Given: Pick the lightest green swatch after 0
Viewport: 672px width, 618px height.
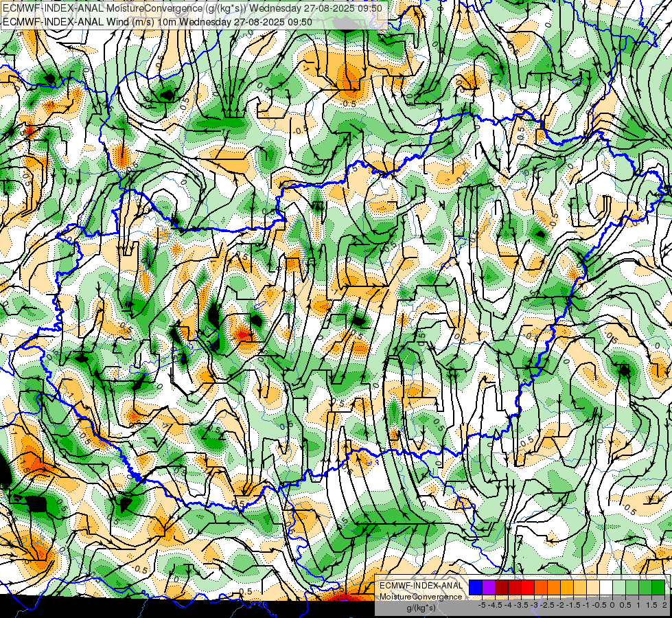Looking at the screenshot, I should coord(619,588).
